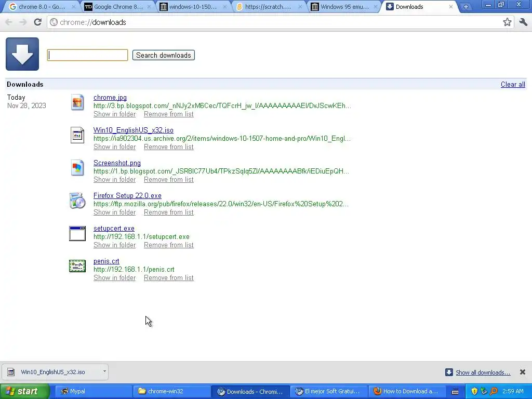Screen dimensions: 532x399
Task: Show Win10 iso in folder
Action: point(114,147)
